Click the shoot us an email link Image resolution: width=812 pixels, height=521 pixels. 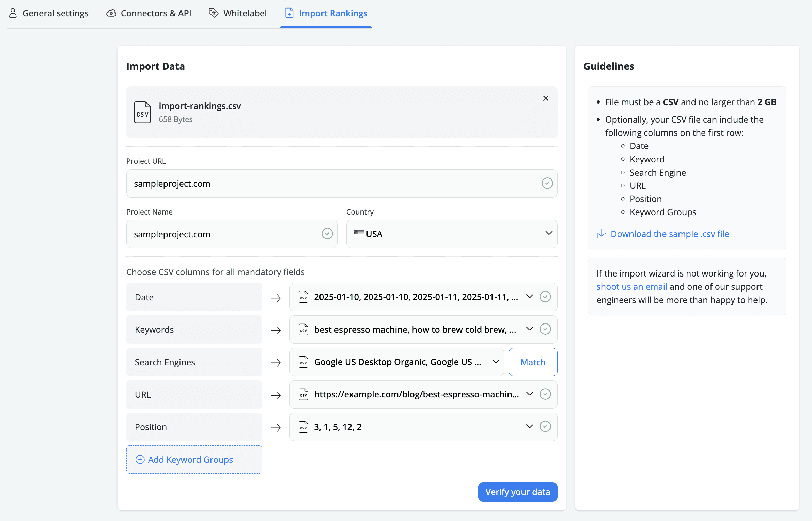pos(631,286)
